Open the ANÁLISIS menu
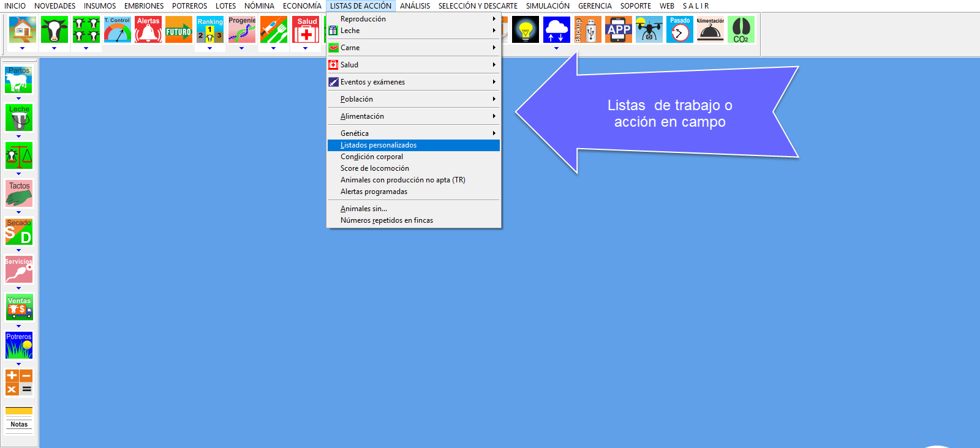The image size is (980, 448). click(415, 6)
